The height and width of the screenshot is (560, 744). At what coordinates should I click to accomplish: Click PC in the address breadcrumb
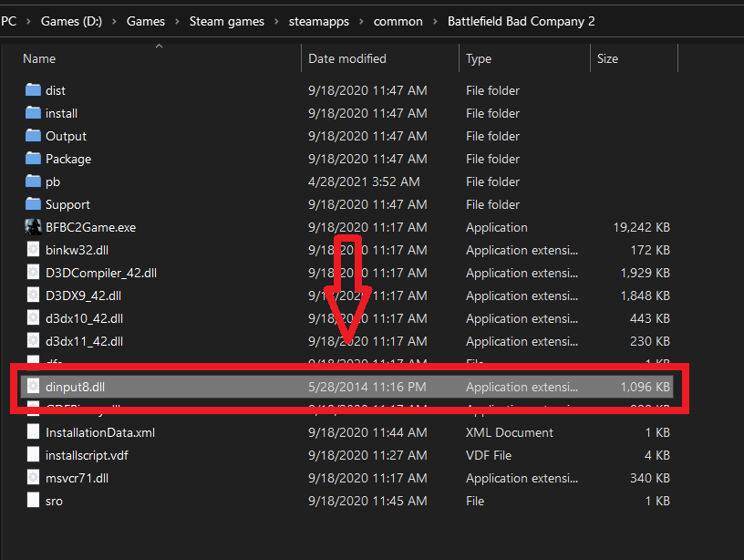8,21
